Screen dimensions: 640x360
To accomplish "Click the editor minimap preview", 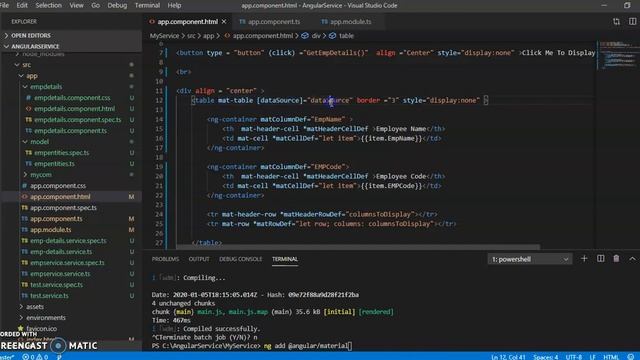I will click(618, 56).
